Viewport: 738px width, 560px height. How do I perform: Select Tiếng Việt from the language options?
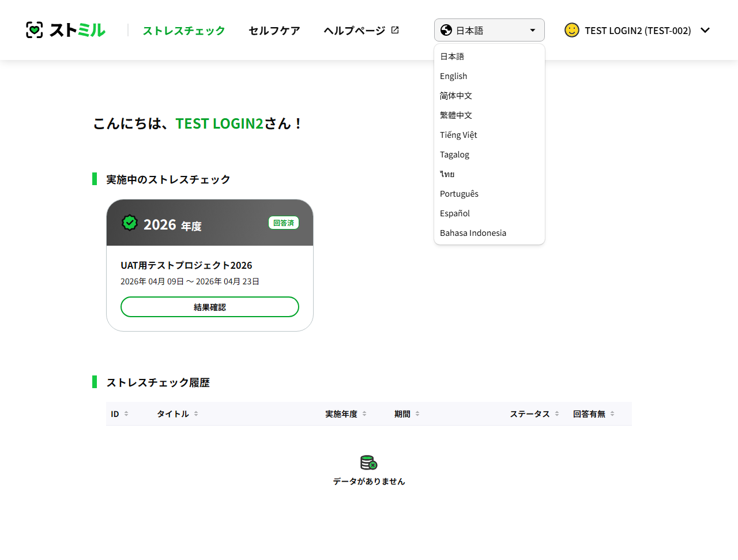pos(458,134)
